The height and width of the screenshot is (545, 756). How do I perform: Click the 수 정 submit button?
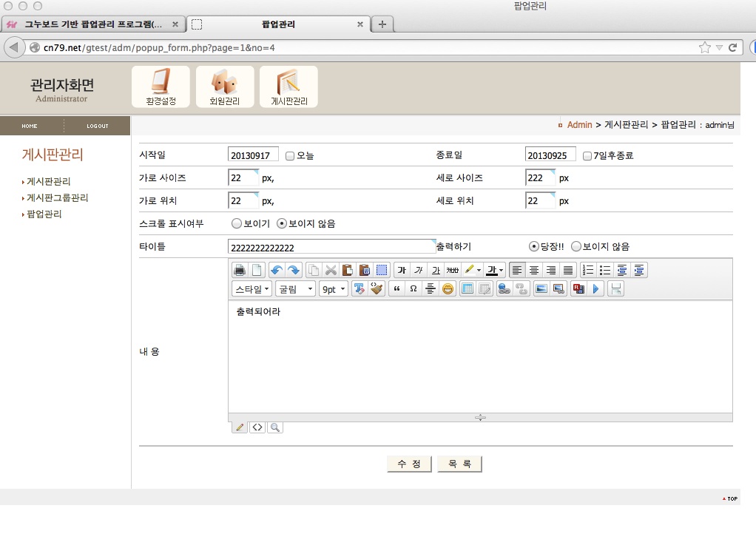pos(409,464)
